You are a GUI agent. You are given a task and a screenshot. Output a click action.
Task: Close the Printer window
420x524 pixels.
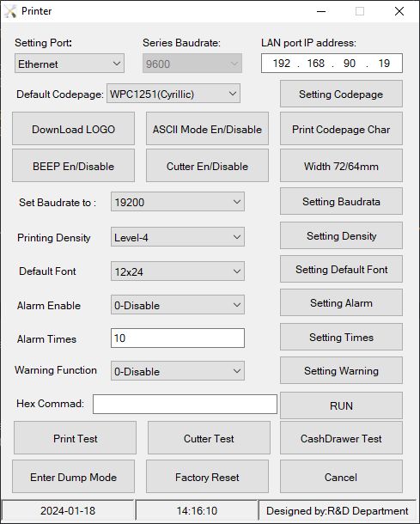(399, 11)
